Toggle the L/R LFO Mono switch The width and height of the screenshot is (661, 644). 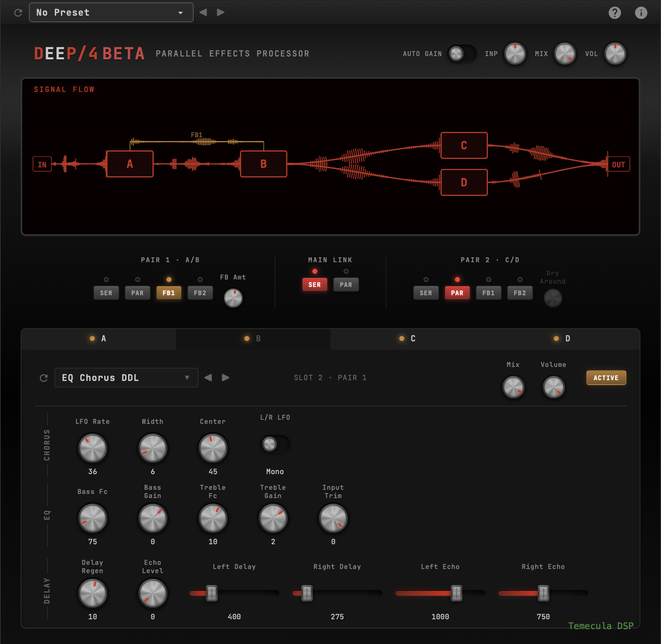tap(275, 444)
